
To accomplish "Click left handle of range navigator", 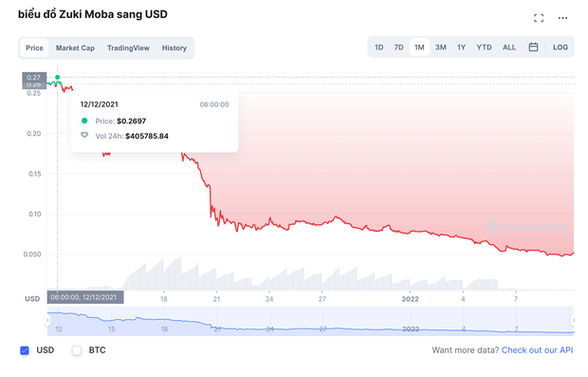I will coord(47,320).
